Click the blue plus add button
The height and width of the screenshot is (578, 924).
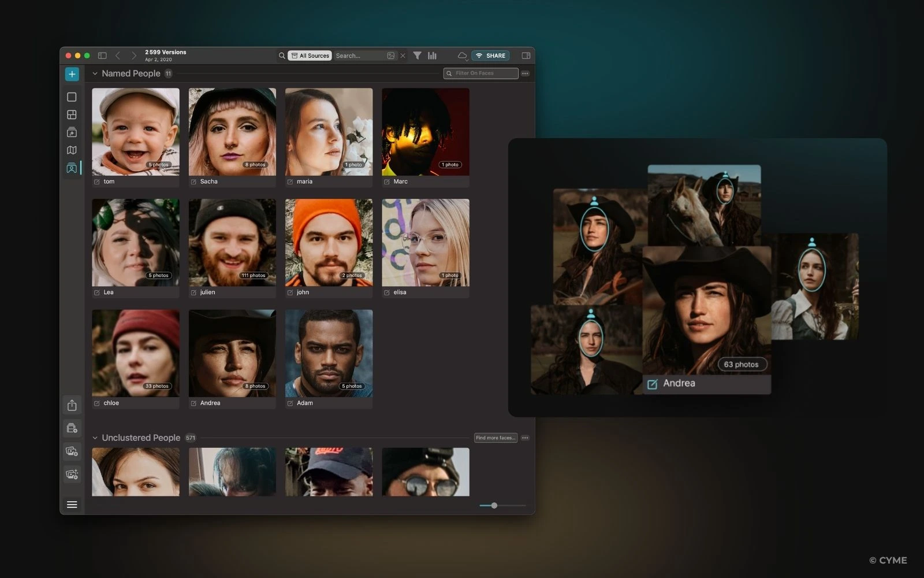click(72, 74)
